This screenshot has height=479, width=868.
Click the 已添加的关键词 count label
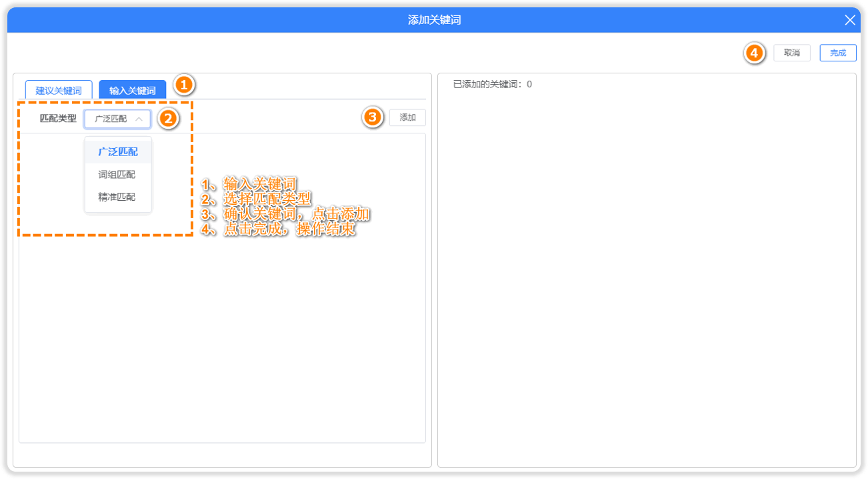click(x=492, y=84)
